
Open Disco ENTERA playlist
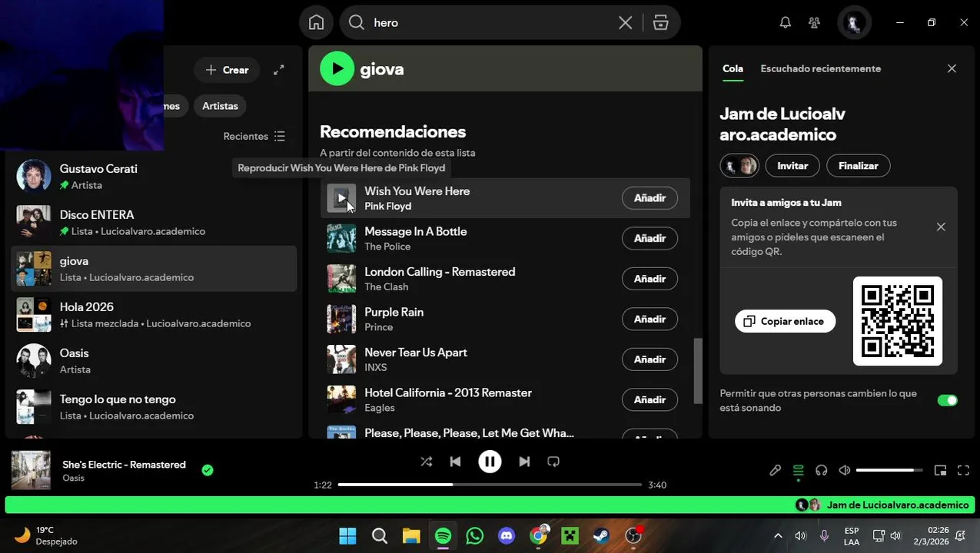click(154, 223)
